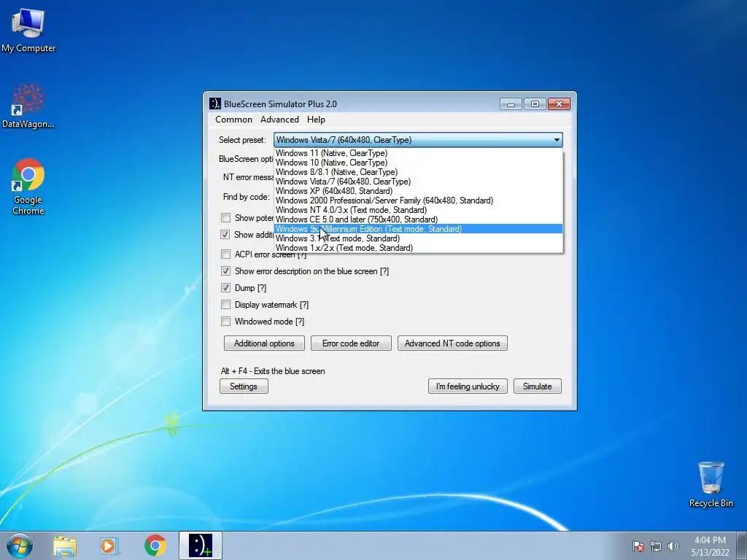This screenshot has height=560, width=747.
Task: Open Windows Explorer from the taskbar
Action: 65,545
